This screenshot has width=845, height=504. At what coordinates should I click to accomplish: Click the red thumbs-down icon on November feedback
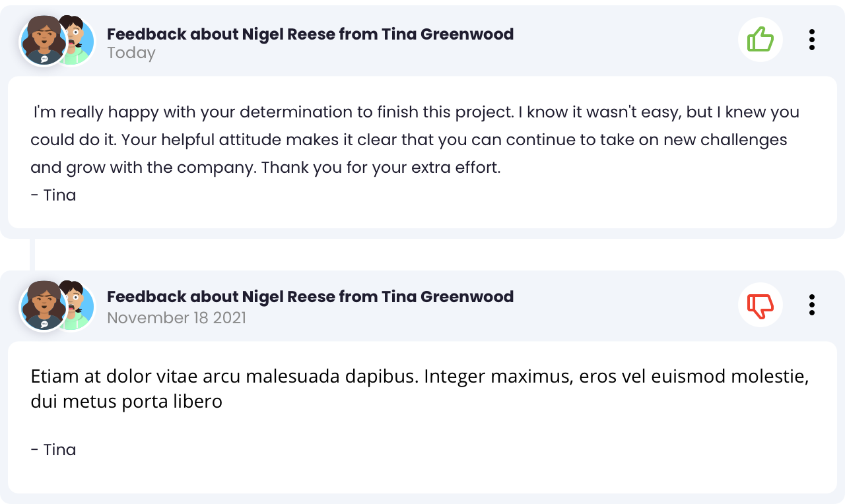pos(760,305)
